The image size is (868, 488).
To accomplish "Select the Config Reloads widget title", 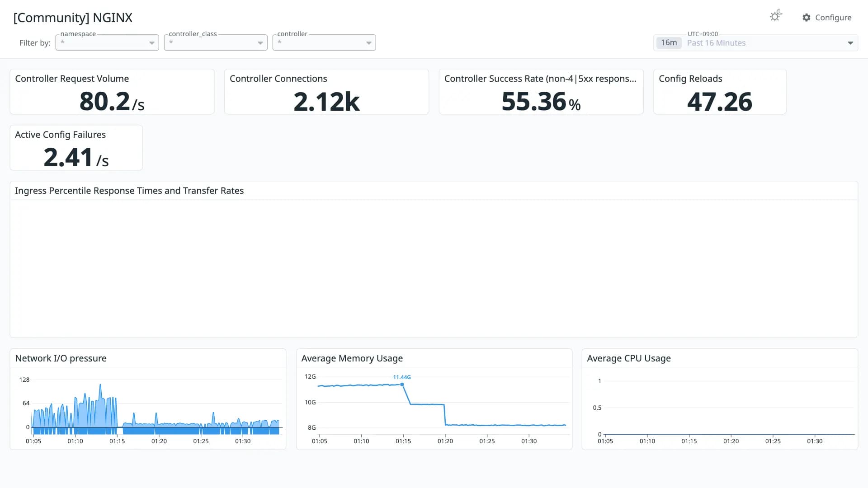I will tap(690, 79).
